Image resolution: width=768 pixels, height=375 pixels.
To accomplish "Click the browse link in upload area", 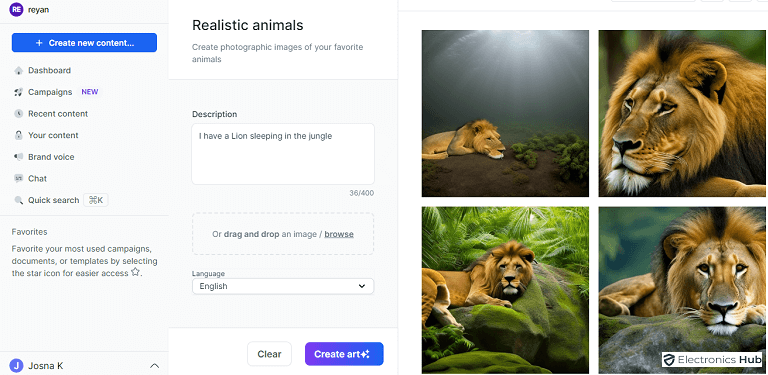I will pyautogui.click(x=339, y=234).
